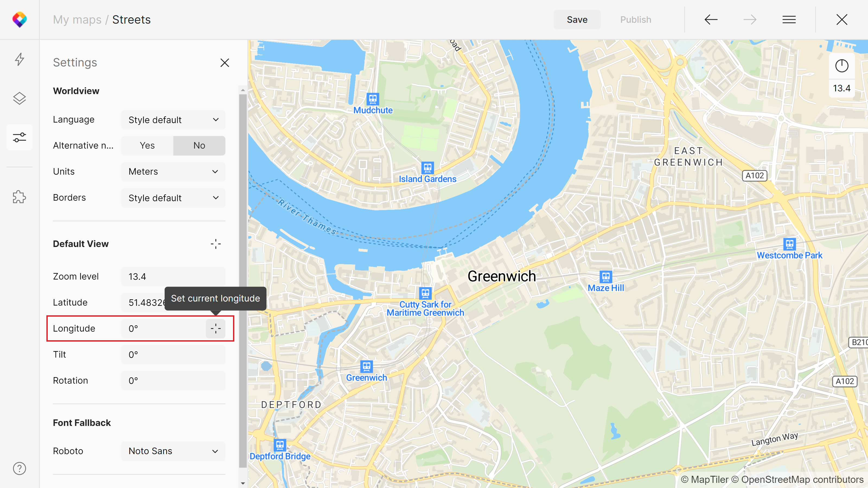Click the compass reset icon on map
868x488 pixels.
841,66
